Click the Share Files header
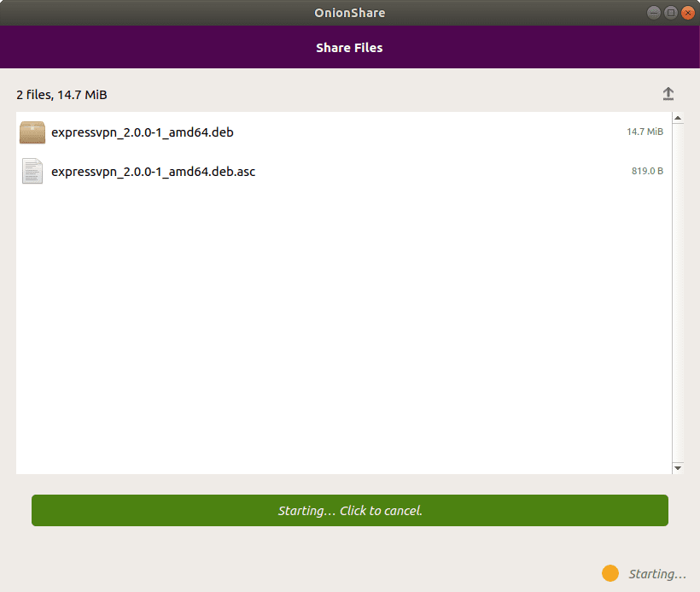The width and height of the screenshot is (700, 592). pos(350,47)
